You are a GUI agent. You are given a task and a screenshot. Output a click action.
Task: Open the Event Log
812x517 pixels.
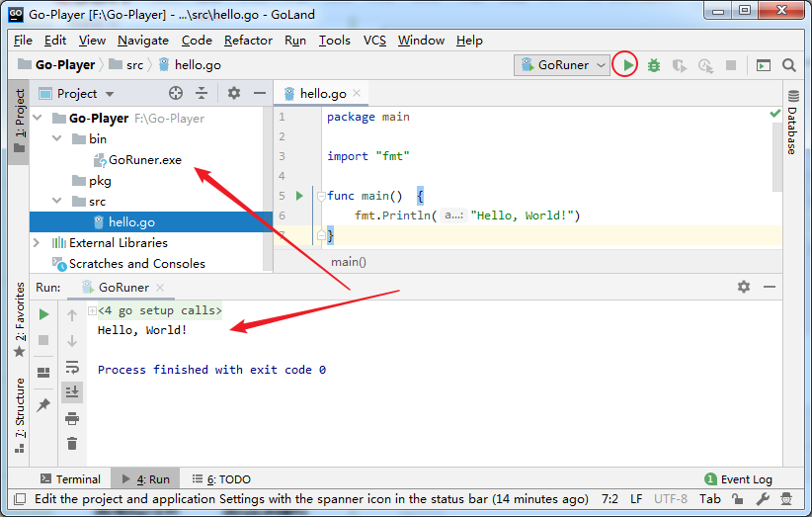click(x=739, y=479)
